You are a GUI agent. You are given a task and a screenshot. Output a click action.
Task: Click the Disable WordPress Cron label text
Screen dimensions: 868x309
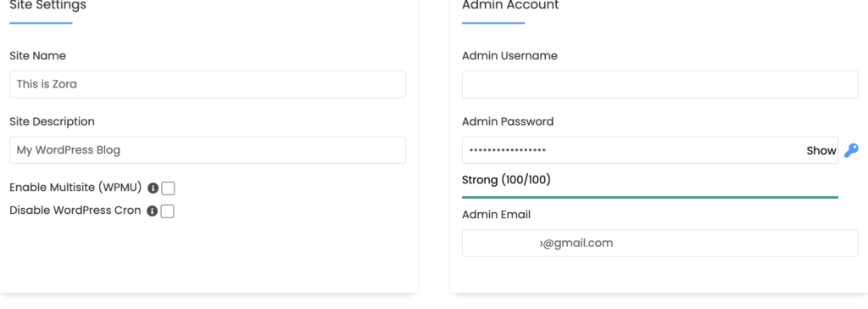click(x=75, y=211)
